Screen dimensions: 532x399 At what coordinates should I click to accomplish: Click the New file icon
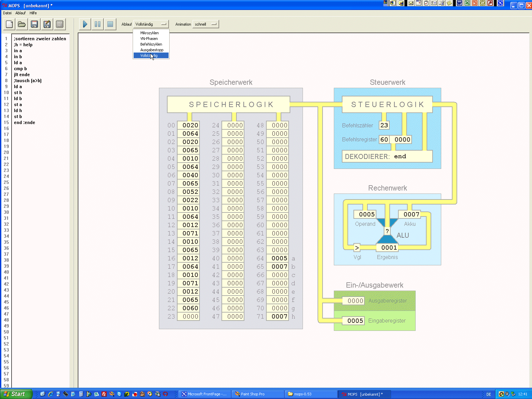click(x=9, y=24)
